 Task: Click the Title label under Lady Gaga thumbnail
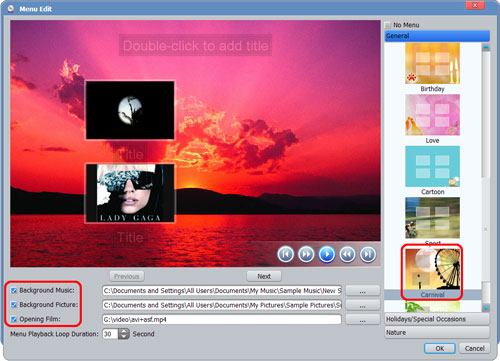[x=130, y=237]
